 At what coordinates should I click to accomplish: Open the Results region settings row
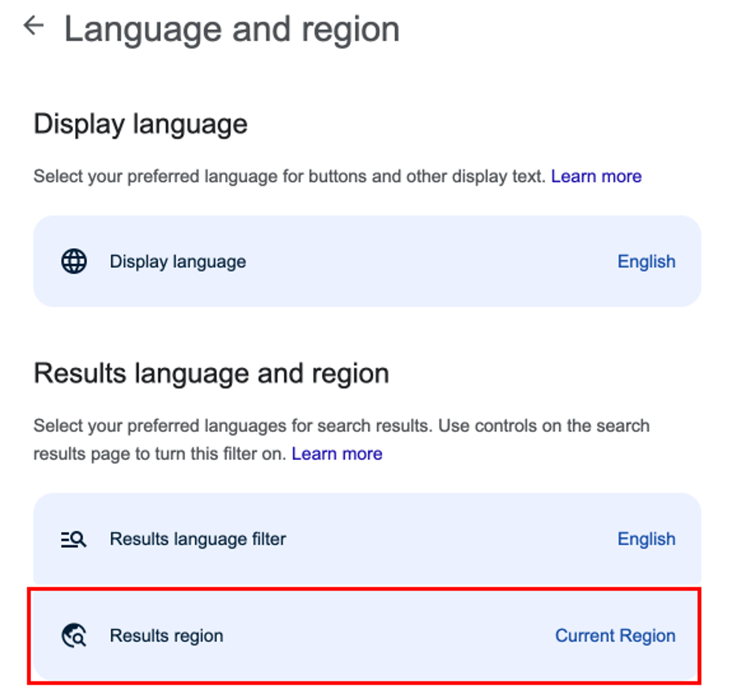364,635
